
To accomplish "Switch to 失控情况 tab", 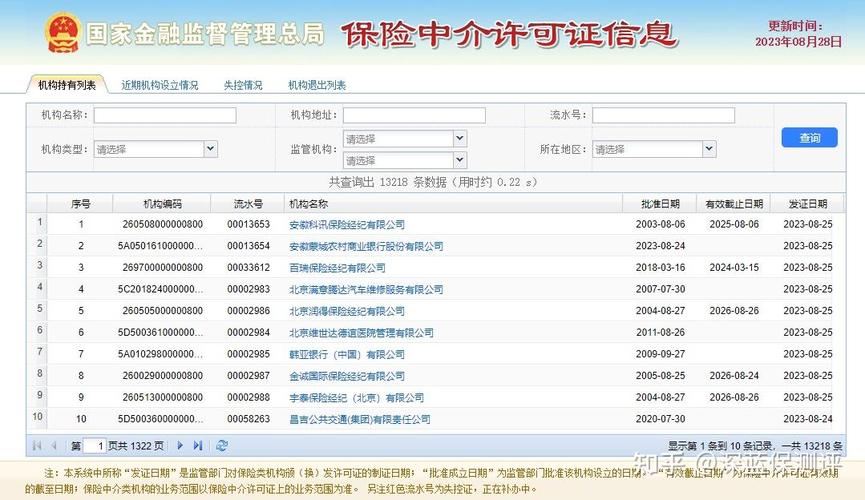I will 243,85.
